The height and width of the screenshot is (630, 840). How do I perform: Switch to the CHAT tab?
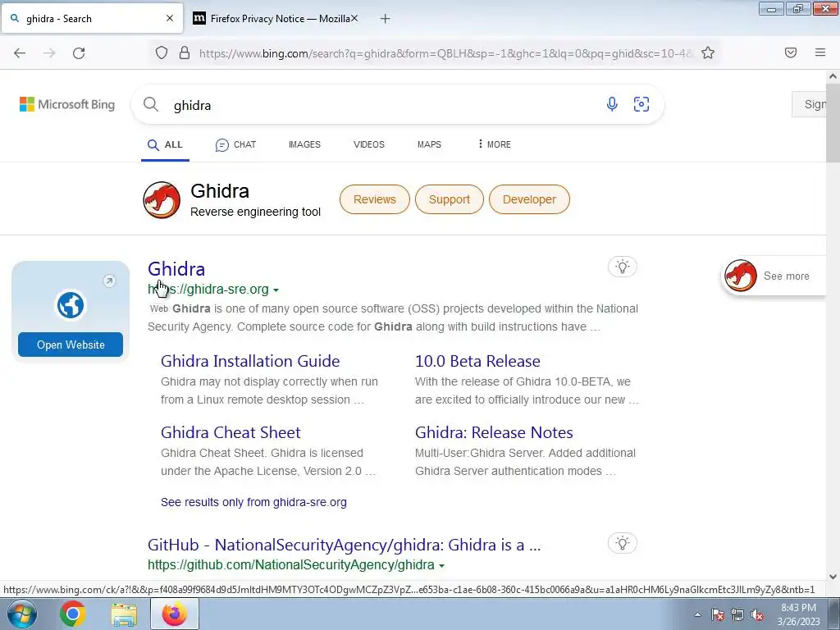point(235,144)
